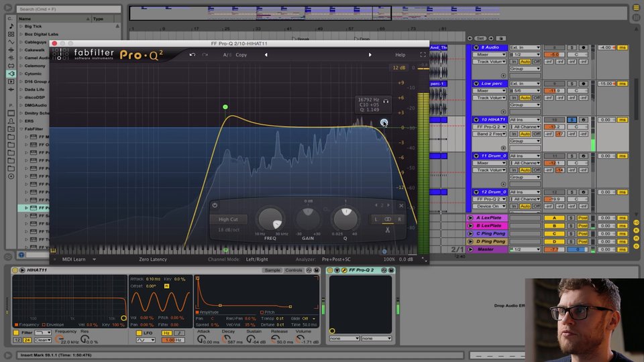Open Analyzer Pre+Post+SC settings

[x=336, y=259]
